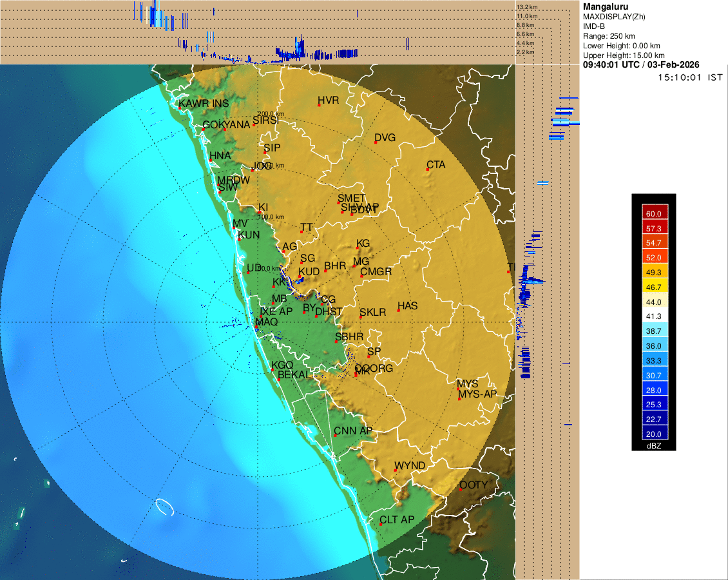Click the WYND station marker
Image resolution: width=728 pixels, height=580 pixels.
click(395, 470)
